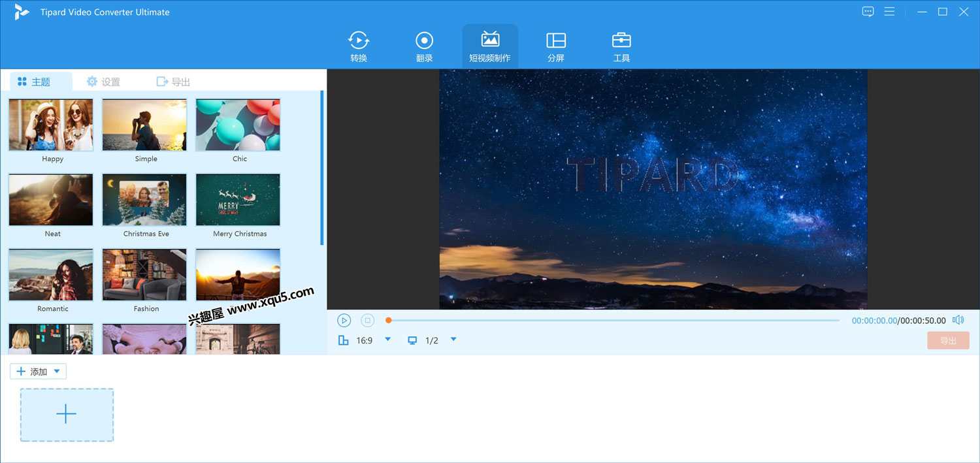Viewport: 980px width, 463px height.
Task: Open the 工具 toolbox icon
Action: (x=621, y=40)
